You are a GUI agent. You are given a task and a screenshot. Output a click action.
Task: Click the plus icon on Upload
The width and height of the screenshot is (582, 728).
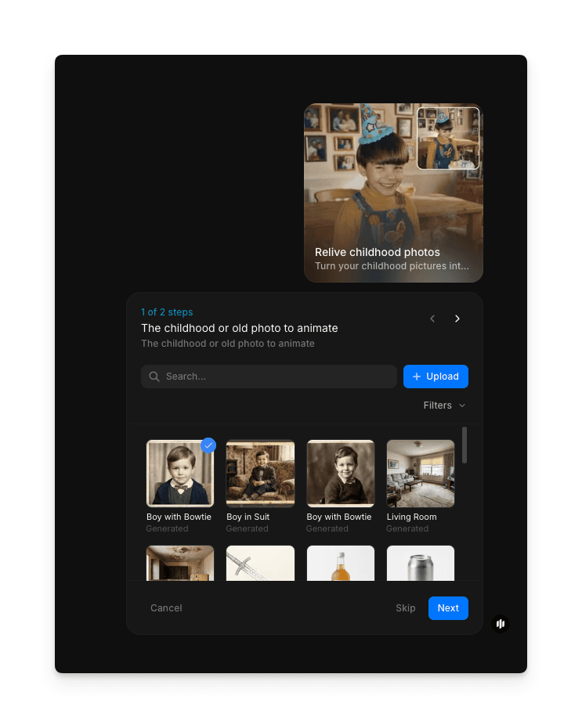417,377
